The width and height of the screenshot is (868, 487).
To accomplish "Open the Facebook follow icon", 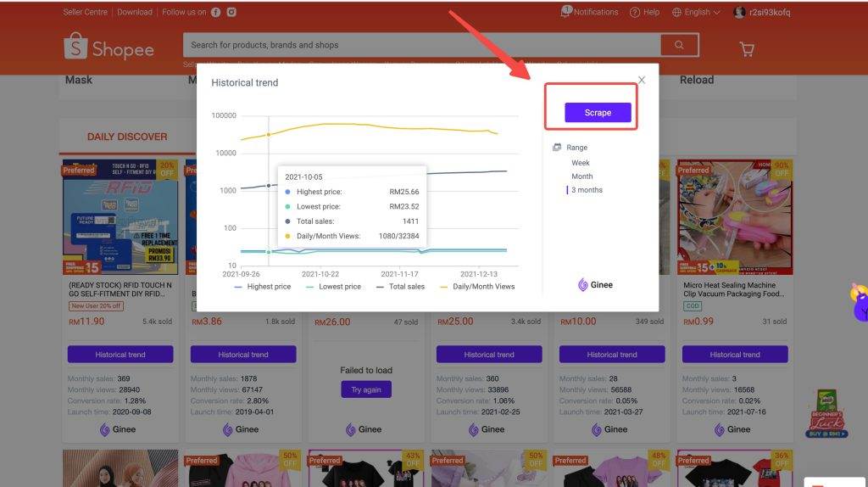I will coord(216,12).
